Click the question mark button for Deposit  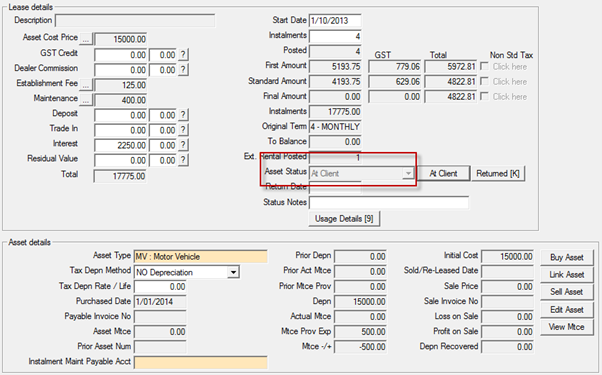(x=183, y=115)
